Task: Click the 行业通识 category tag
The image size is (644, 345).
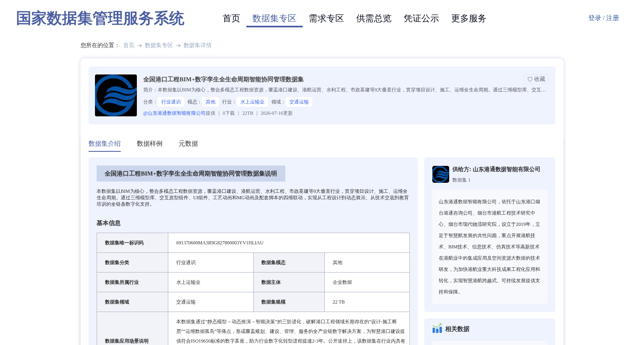Action: (x=171, y=102)
